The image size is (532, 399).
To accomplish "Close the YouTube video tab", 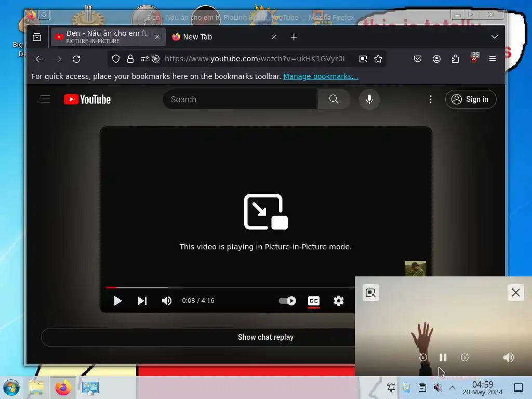I will coord(157,37).
